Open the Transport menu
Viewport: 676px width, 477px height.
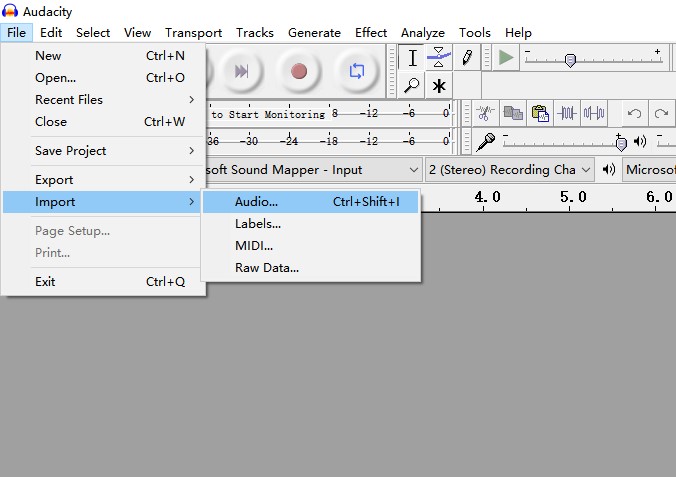[193, 33]
